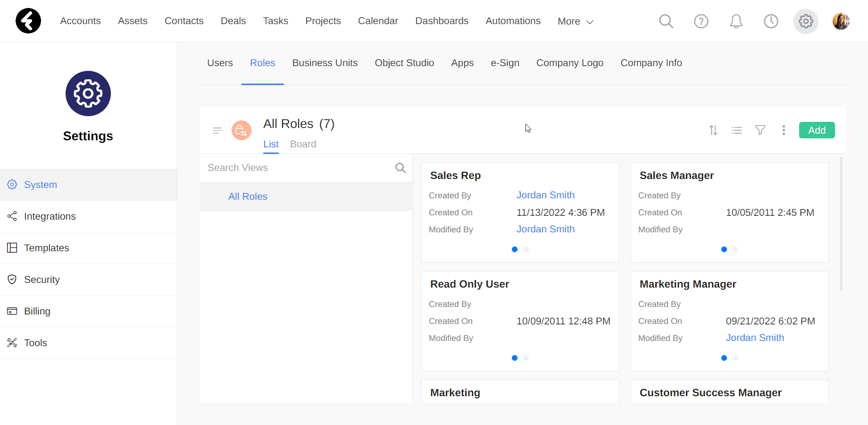Open Jordan Smith Modified By link in Sales Rep
Image resolution: width=868 pixels, height=425 pixels.
pyautogui.click(x=545, y=229)
